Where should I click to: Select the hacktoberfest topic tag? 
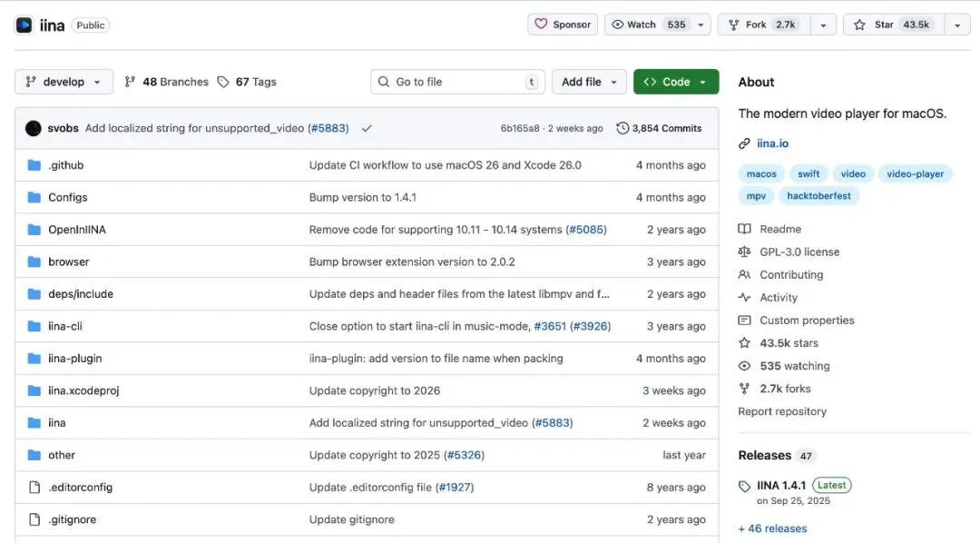pyautogui.click(x=818, y=196)
